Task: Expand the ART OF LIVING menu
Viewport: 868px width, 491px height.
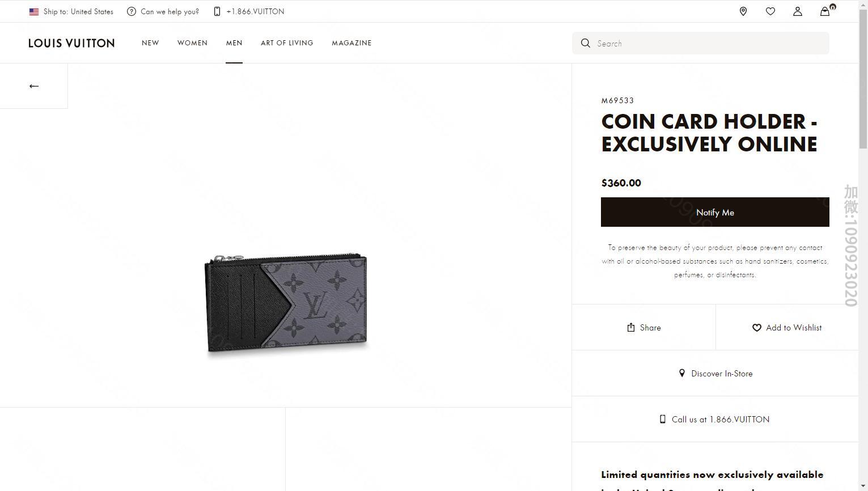Action: [x=287, y=43]
